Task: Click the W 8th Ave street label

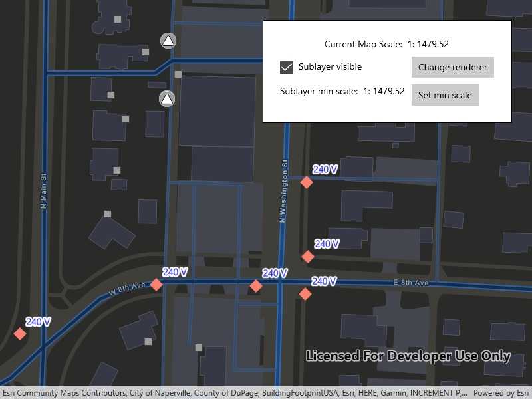Action: pyautogui.click(x=127, y=289)
